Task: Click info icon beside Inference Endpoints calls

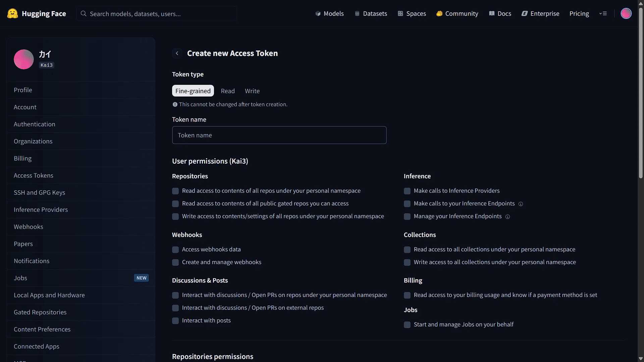Action: point(521,204)
